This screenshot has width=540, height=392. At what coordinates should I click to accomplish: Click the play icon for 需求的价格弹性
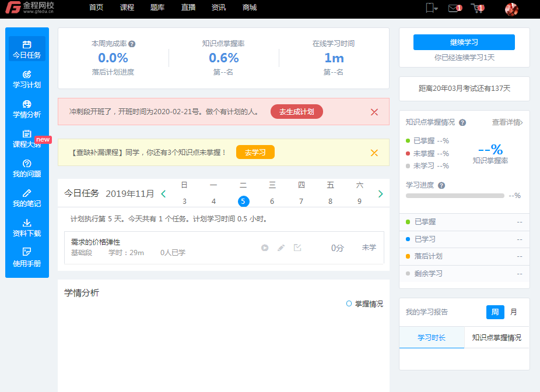pos(265,248)
